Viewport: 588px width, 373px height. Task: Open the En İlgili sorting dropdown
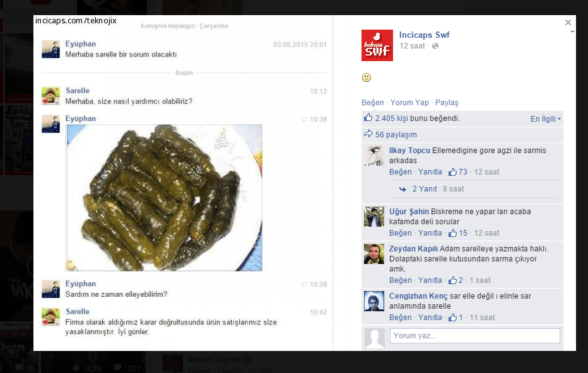(x=545, y=118)
